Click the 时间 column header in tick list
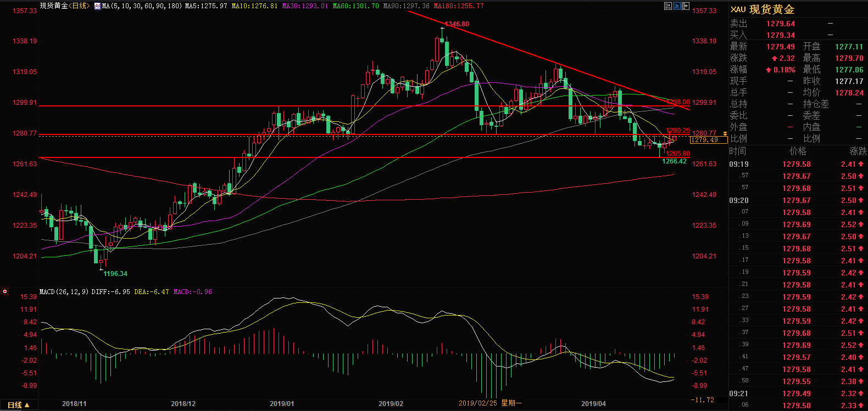This screenshot has width=868, height=411. 738,151
